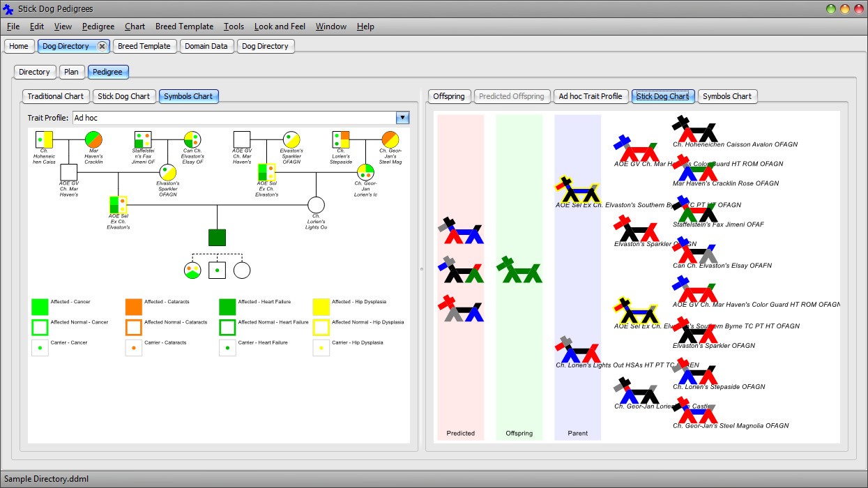Image resolution: width=868 pixels, height=488 pixels.
Task: Click the Stick Dog Pedigrees icon in the title bar
Action: 8,8
